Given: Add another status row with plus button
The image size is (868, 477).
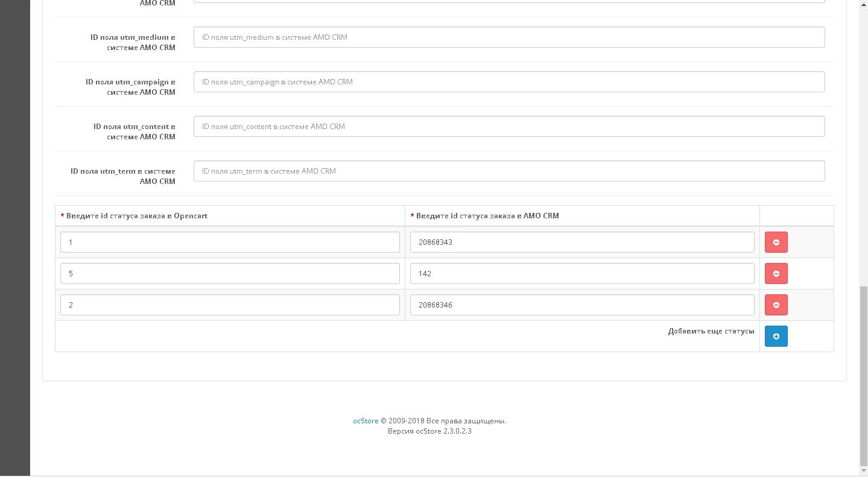Looking at the screenshot, I should click(776, 336).
